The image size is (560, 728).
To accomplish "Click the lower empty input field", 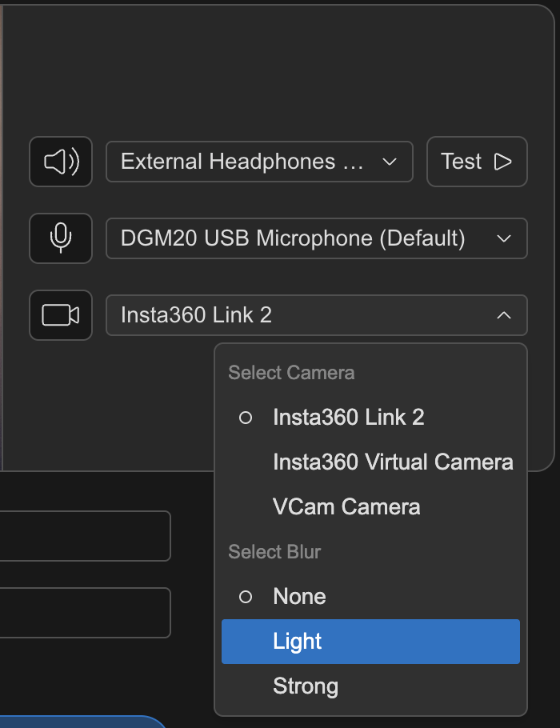I will point(85,612).
